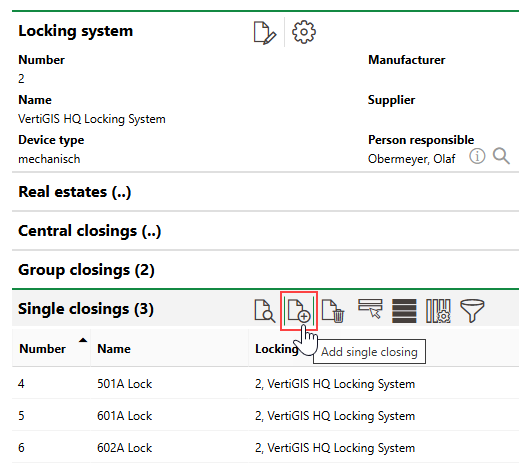Expand the Central closings section

coord(90,231)
